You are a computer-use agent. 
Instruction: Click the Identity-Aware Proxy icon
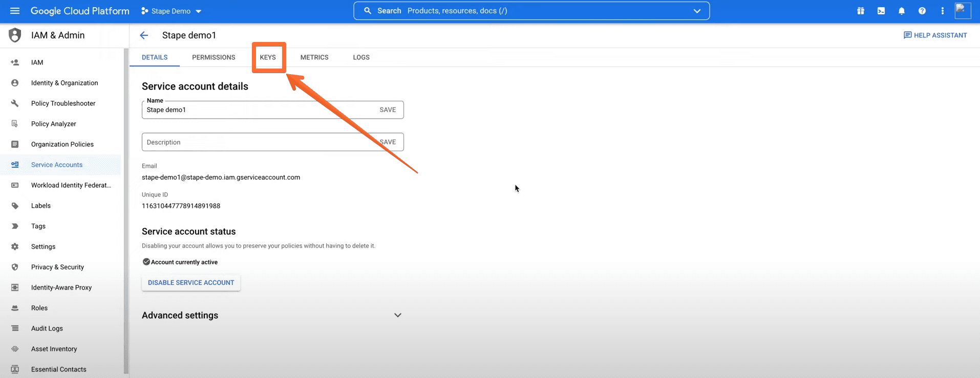tap(15, 287)
